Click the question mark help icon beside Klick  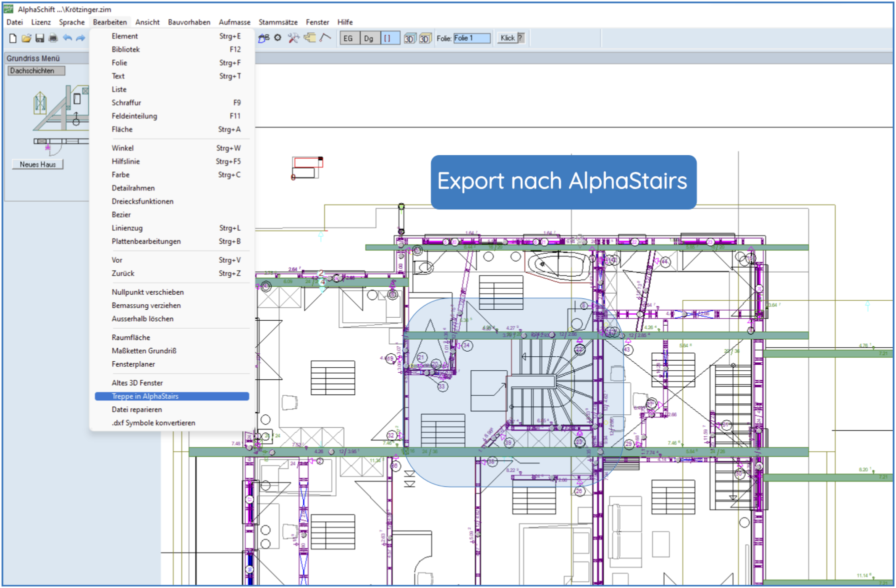(x=521, y=38)
